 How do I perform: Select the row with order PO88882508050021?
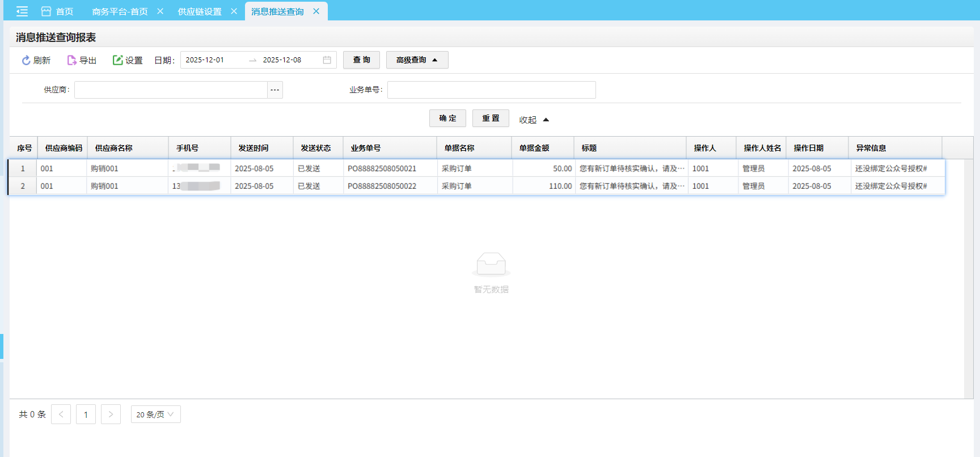point(382,168)
